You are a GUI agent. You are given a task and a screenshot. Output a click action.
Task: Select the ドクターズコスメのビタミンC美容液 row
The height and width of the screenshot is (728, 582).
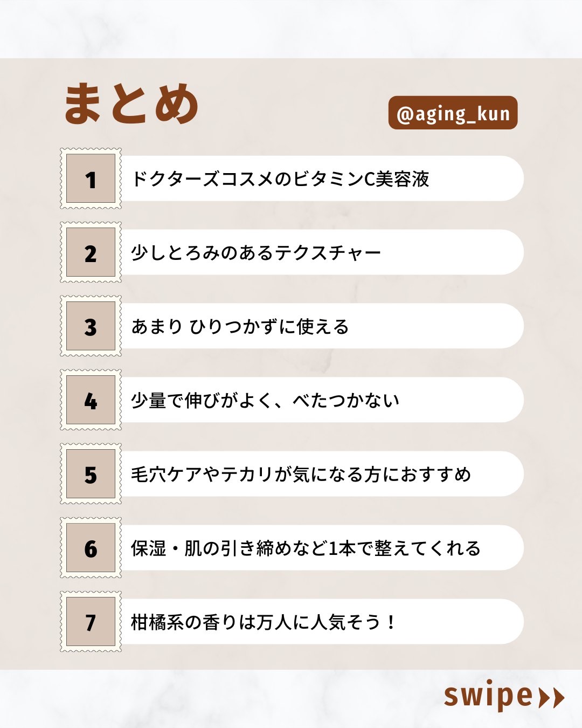coord(321,178)
